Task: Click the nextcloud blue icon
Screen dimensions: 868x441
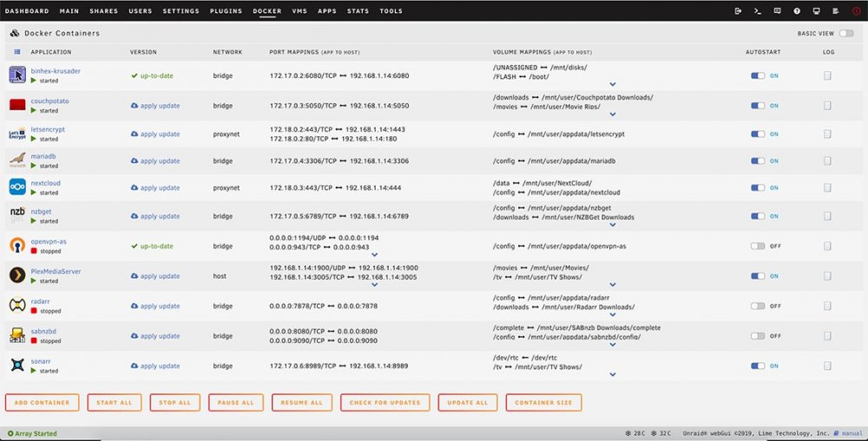Action: (17, 187)
